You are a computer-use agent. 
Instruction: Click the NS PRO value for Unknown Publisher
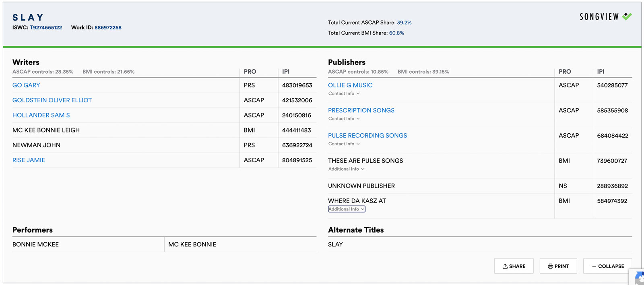point(563,186)
